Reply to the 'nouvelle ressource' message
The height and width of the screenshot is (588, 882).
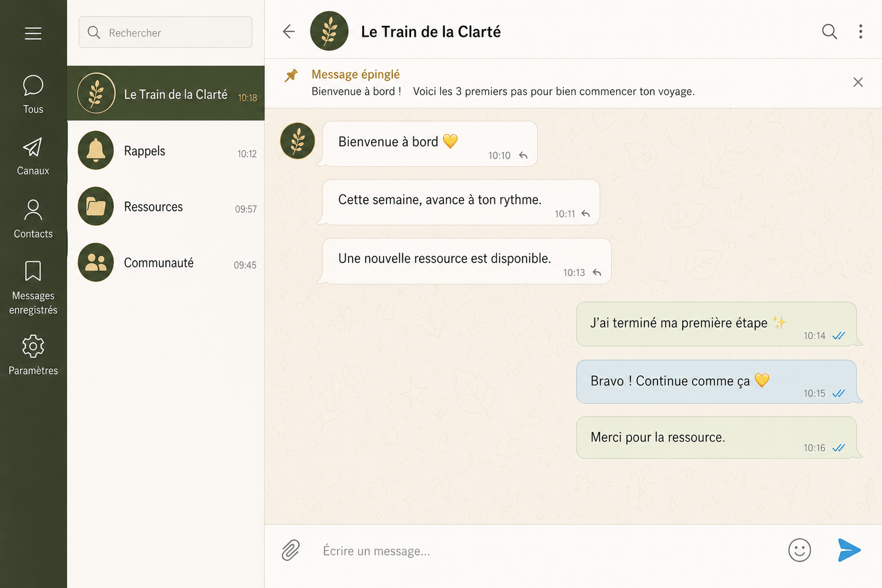click(597, 272)
